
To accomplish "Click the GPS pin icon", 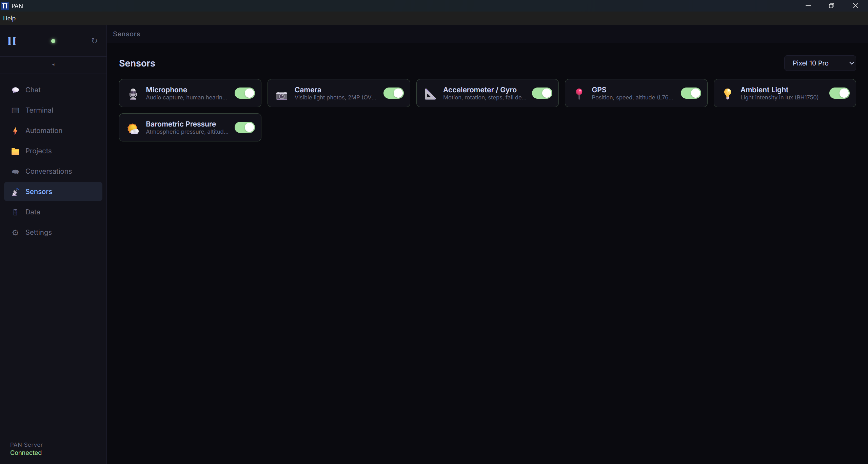I will click(579, 94).
